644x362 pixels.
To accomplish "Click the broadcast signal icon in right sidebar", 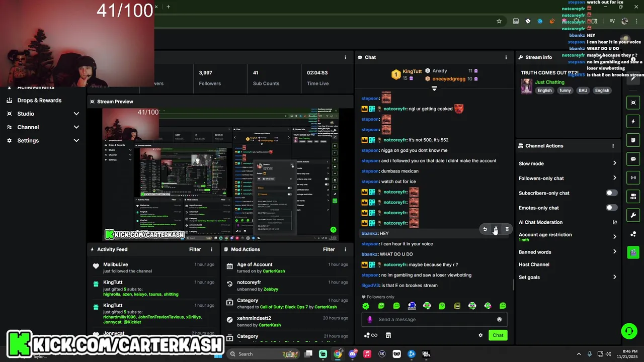I will pyautogui.click(x=633, y=177).
